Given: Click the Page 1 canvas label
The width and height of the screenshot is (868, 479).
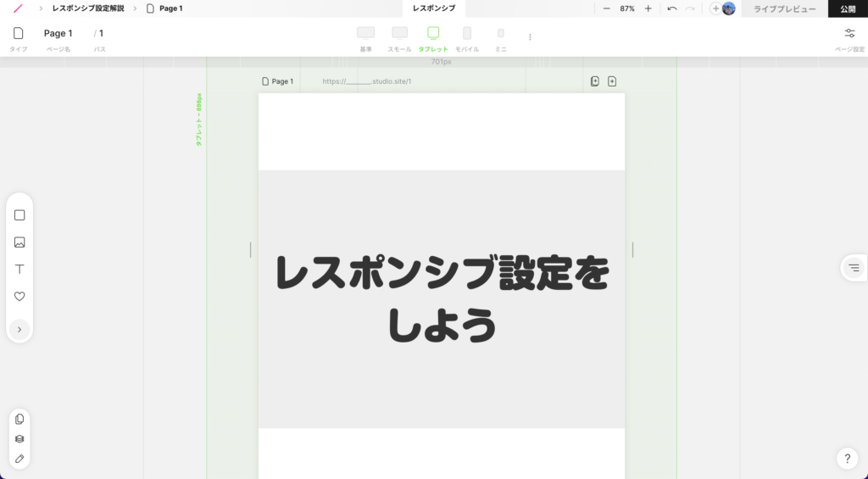Looking at the screenshot, I should click(277, 81).
